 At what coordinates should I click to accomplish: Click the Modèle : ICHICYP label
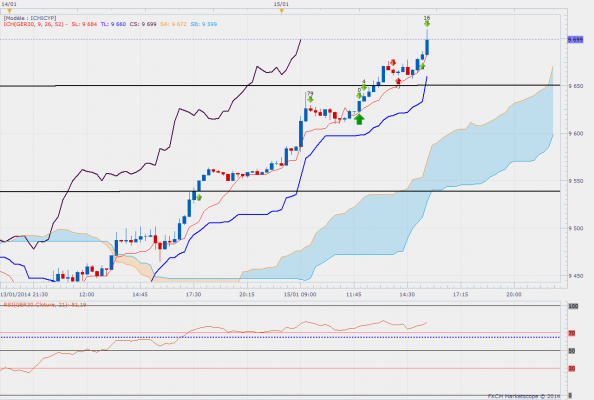(30, 18)
